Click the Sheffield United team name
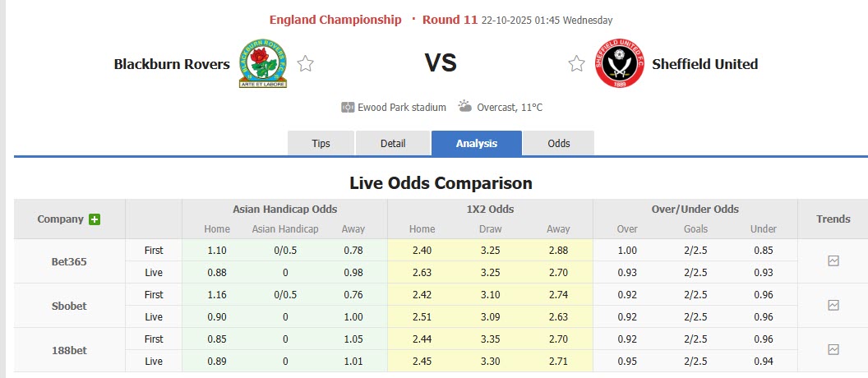The height and width of the screenshot is (378, 868). [704, 64]
